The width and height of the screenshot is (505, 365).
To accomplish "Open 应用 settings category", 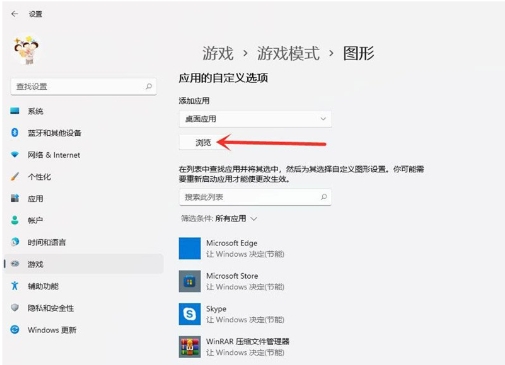I will (x=83, y=198).
